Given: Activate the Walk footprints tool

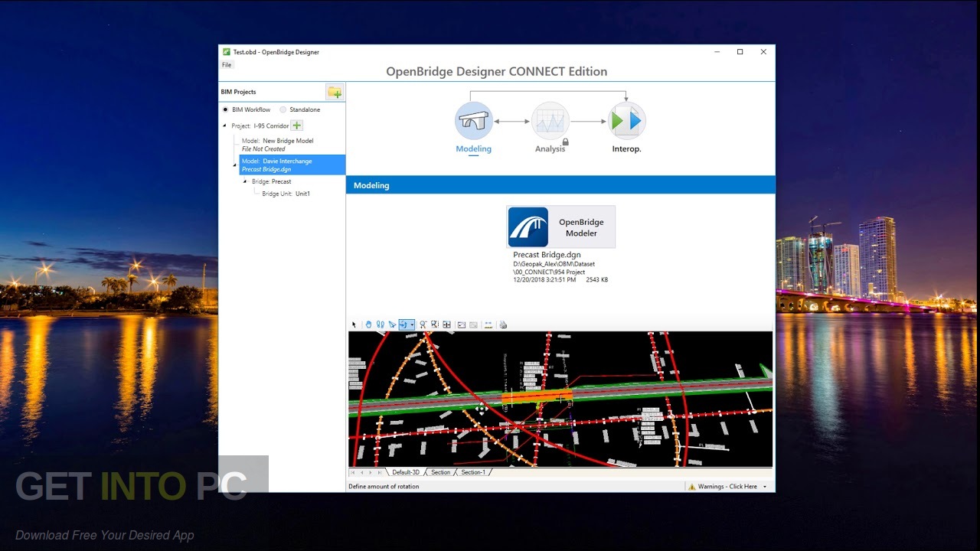Looking at the screenshot, I should 381,324.
